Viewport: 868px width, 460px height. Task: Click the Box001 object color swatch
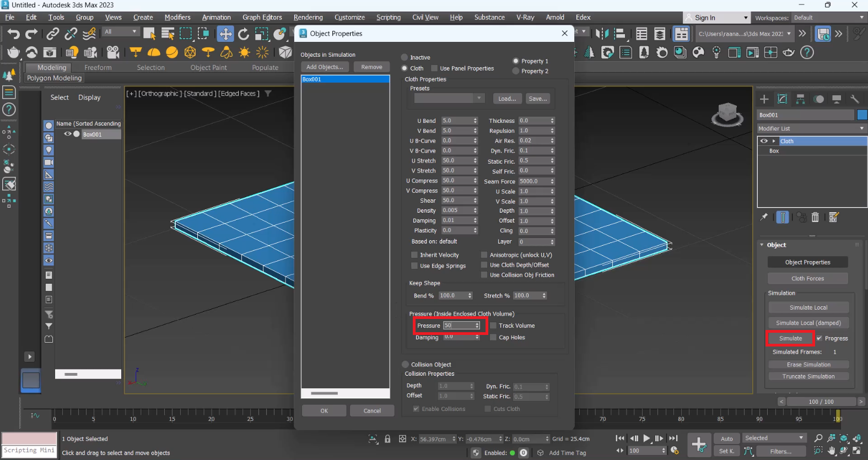[862, 115]
